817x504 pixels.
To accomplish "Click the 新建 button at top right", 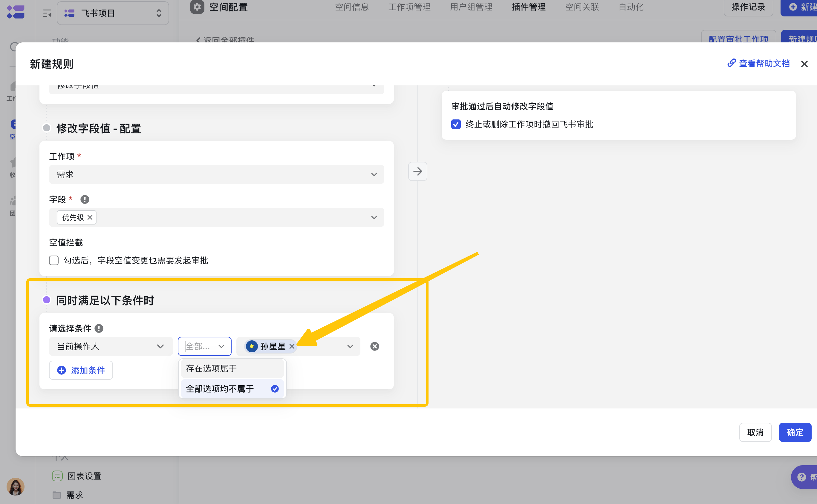I will pos(799,7).
